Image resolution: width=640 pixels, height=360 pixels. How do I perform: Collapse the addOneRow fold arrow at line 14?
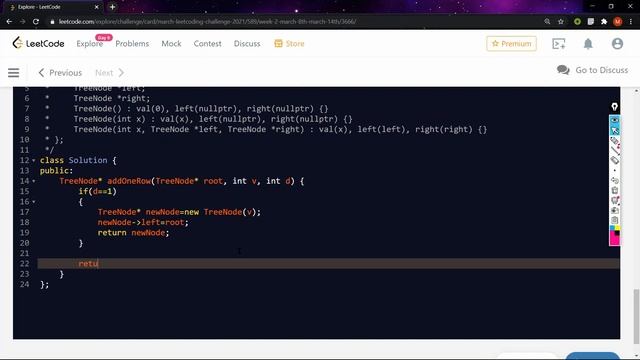coord(33,181)
